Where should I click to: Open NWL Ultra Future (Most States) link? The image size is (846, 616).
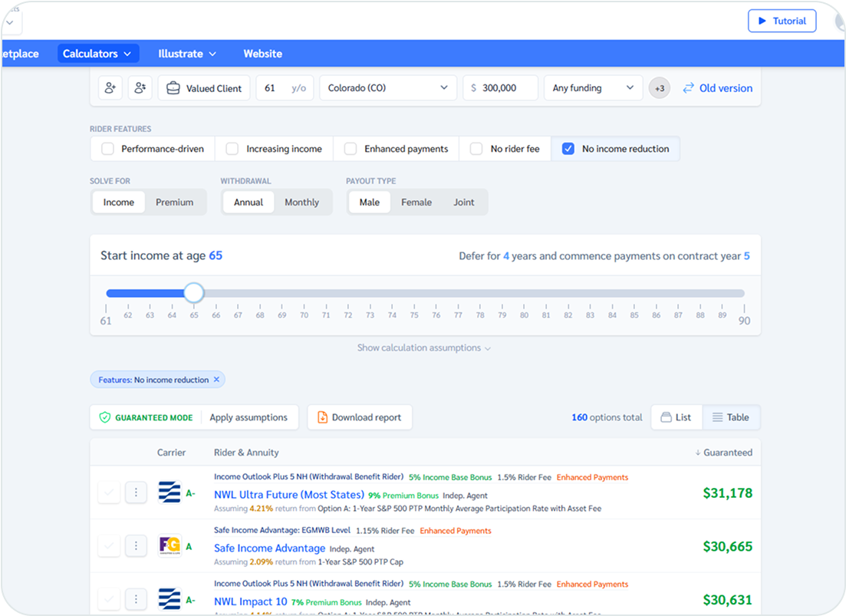click(289, 495)
